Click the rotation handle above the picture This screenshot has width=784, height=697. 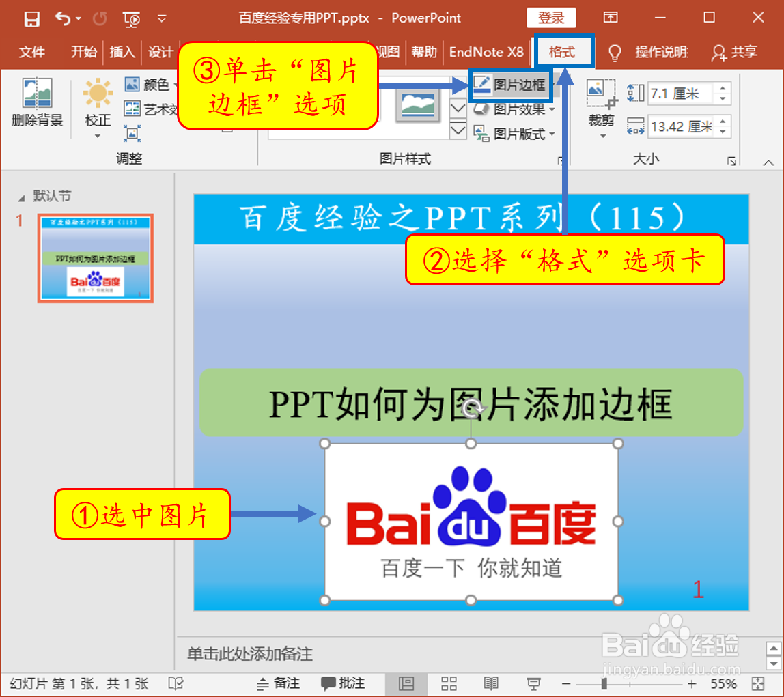(471, 408)
